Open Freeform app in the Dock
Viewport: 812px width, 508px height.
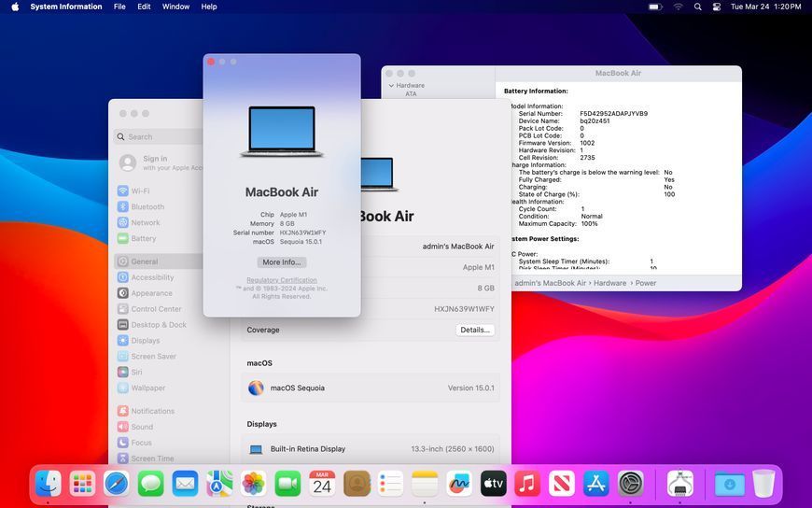coord(459,483)
